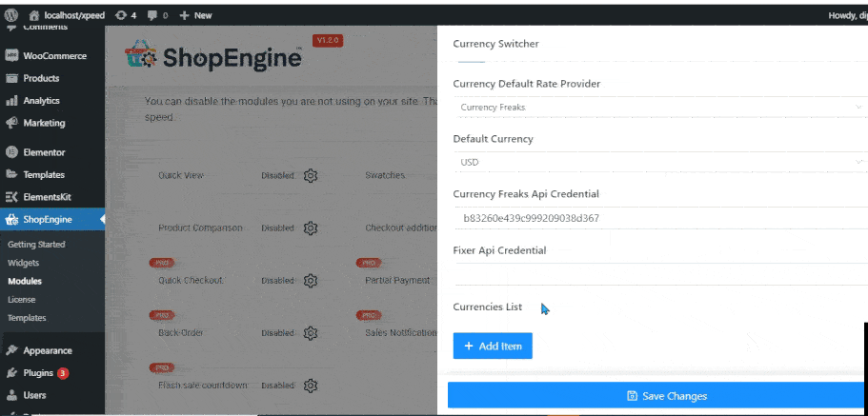Open the comments bubble in admin bar
Viewport: 868px width, 416px height.
157,15
